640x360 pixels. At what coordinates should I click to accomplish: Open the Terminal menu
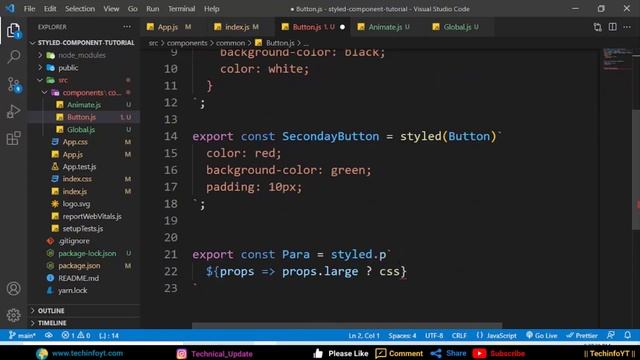tap(181, 9)
